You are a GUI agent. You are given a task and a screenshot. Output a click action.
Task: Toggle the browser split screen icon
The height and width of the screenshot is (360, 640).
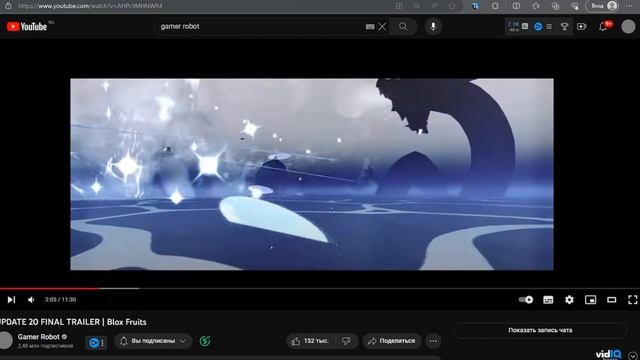[x=516, y=6]
